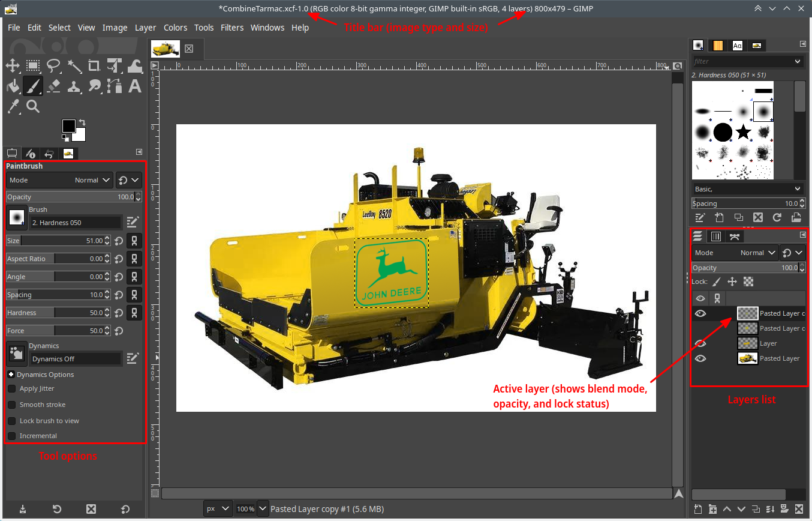Open Paintbrush Mode dropdown
812x521 pixels.
click(59, 180)
